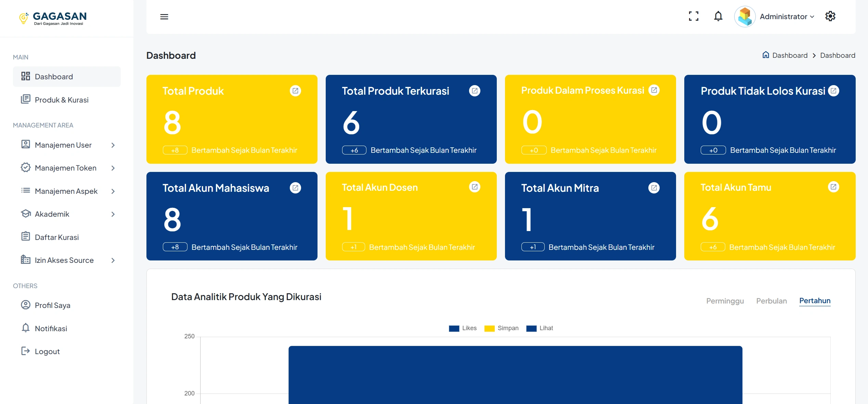The width and height of the screenshot is (868, 404).
Task: Open Produk Tidak Lolos Kurasi link icon
Action: coord(833,91)
